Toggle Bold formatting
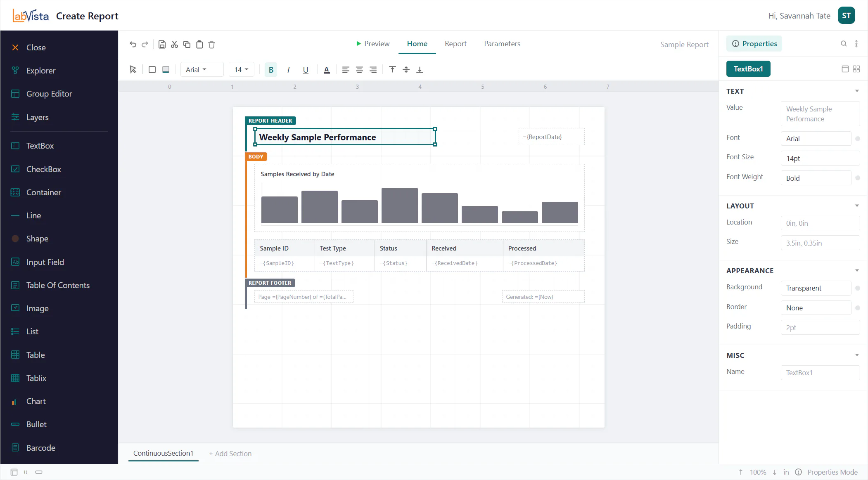This screenshot has width=868, height=480. click(271, 69)
